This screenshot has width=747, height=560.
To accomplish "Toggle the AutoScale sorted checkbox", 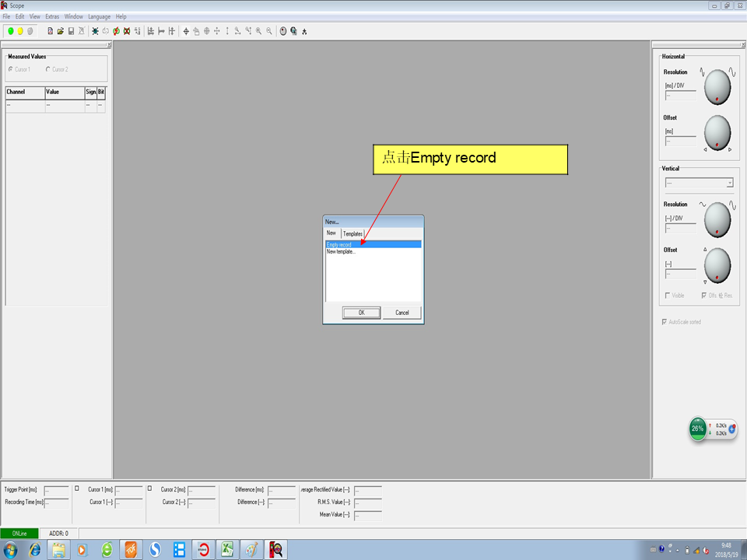I will tap(664, 321).
